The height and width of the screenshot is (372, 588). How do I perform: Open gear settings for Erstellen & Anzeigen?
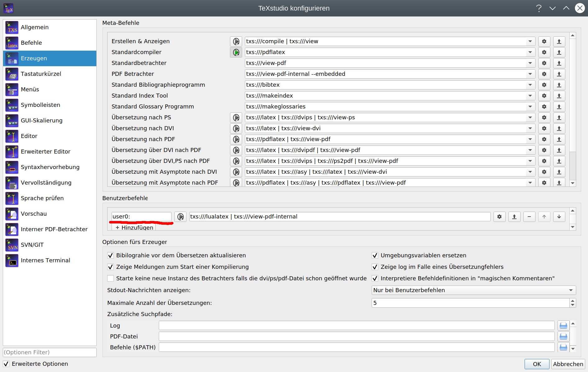tap(544, 41)
